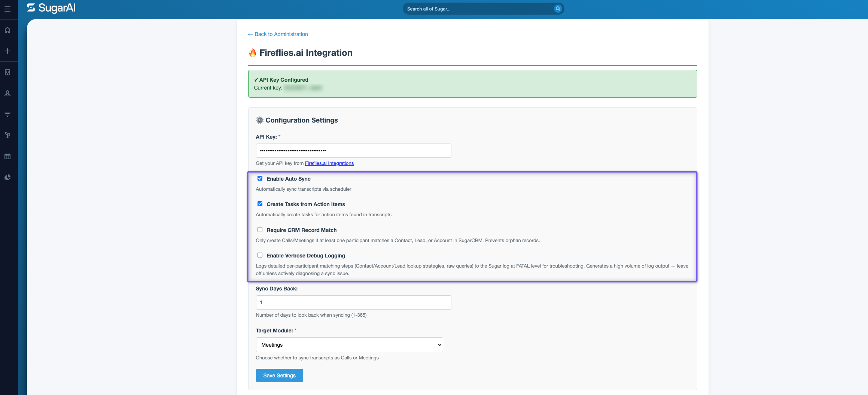Open Leads sprout icon in sidebar

7,135
